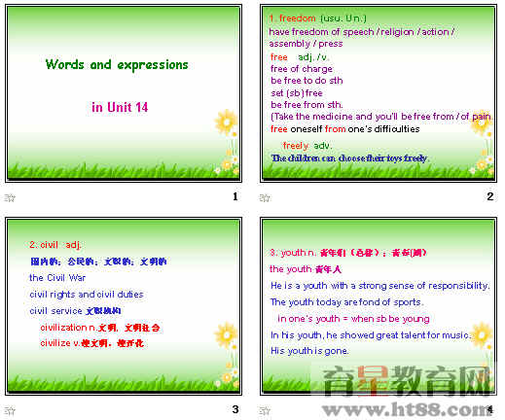Click the sunflower graphic on slide 1
505x420 pixels.
[226, 122]
